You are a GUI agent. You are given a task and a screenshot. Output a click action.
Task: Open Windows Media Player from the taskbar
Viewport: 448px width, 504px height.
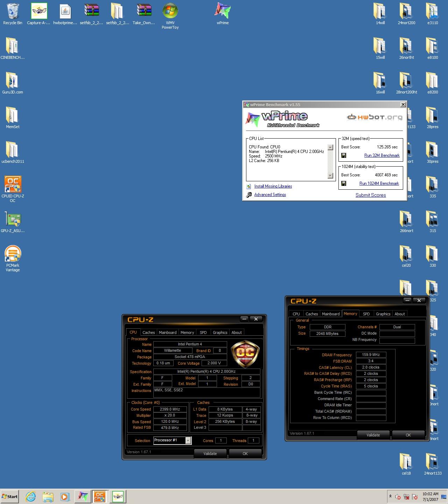click(x=65, y=496)
